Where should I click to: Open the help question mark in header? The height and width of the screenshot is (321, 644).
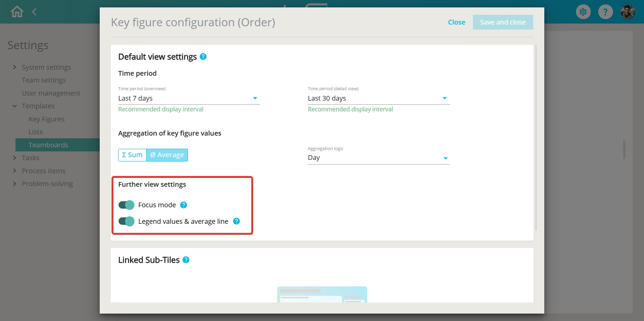[605, 12]
